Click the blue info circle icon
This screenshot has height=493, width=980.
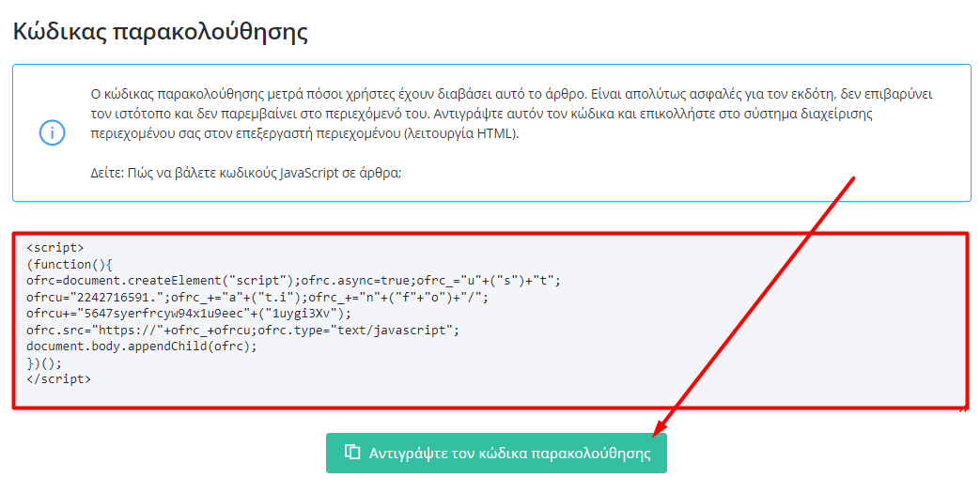coord(53,133)
